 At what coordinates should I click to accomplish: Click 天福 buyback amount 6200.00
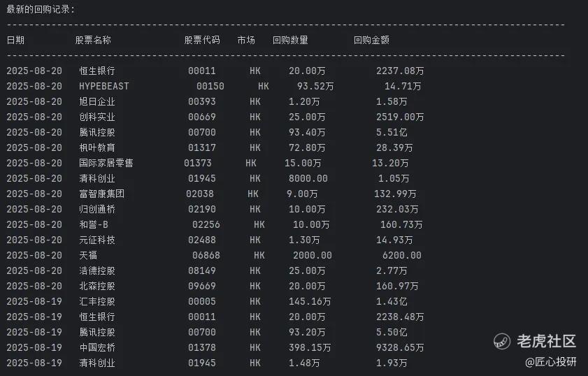401,255
